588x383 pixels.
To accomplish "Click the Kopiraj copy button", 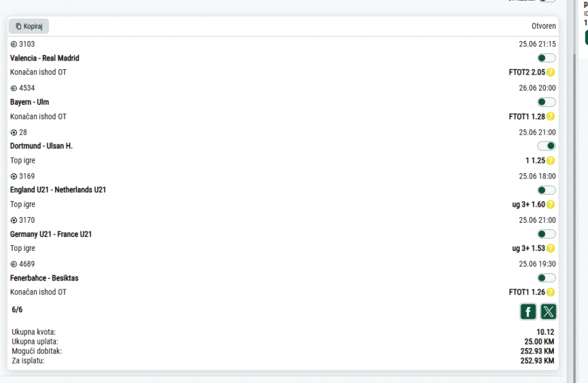I will tap(29, 26).
